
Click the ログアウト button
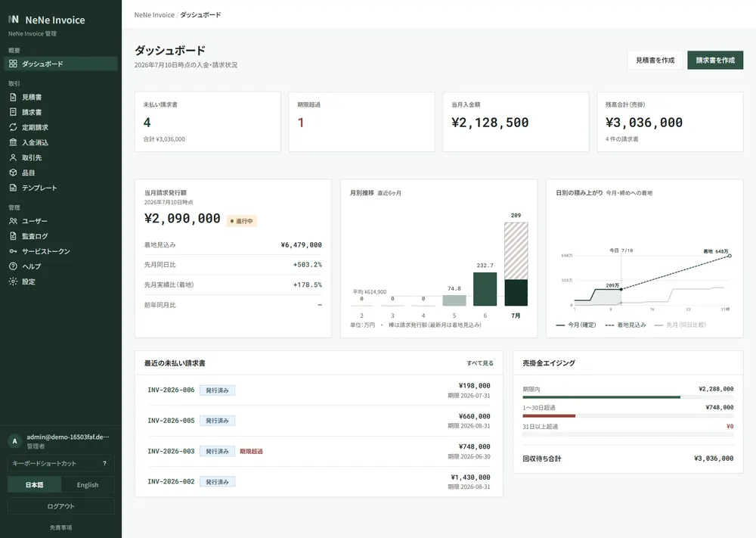point(60,506)
